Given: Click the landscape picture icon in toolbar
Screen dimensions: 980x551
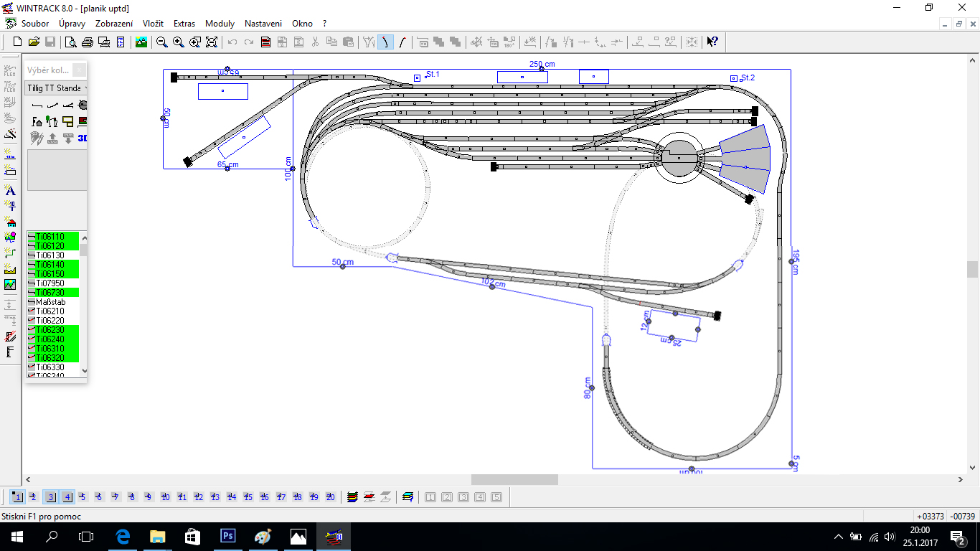Looking at the screenshot, I should coord(141,42).
